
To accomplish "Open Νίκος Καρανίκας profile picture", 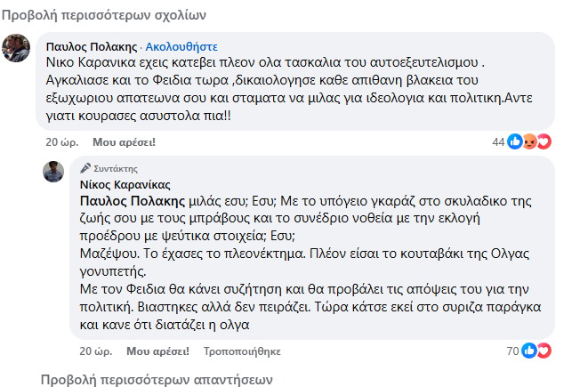I will 53,171.
